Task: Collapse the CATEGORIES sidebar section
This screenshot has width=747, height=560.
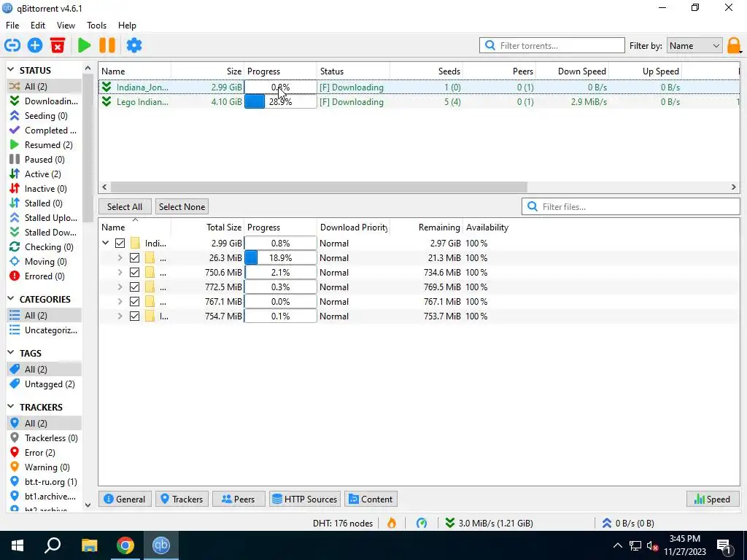Action: pos(11,299)
